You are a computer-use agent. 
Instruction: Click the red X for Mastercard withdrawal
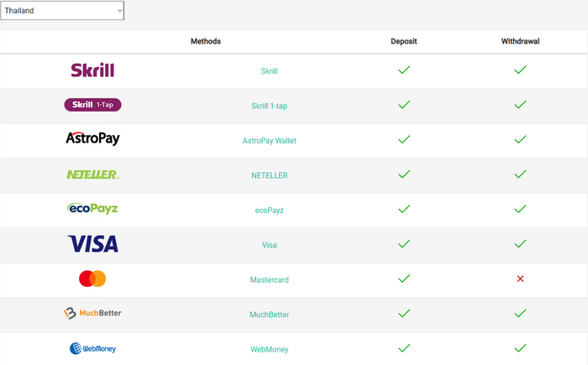(520, 279)
